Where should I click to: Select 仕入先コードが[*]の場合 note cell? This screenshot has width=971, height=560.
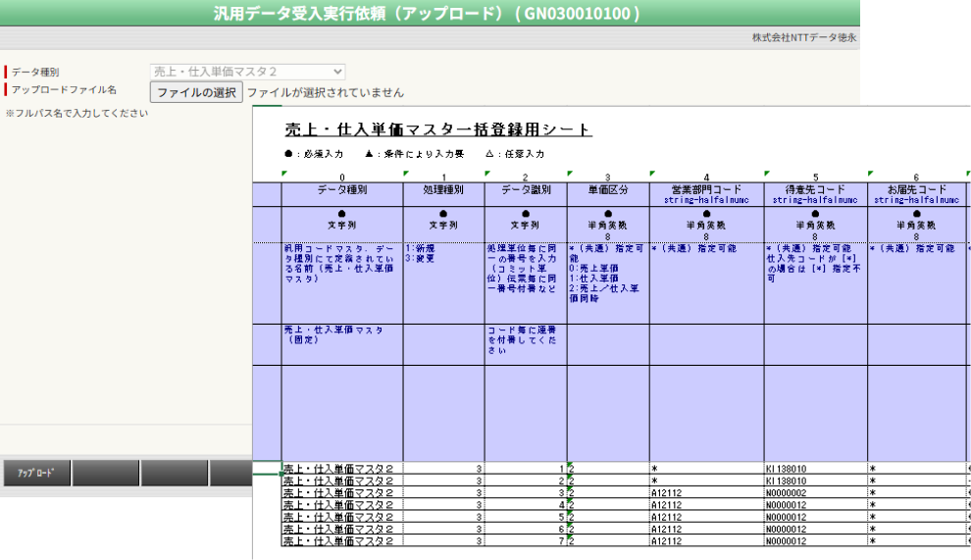click(816, 283)
